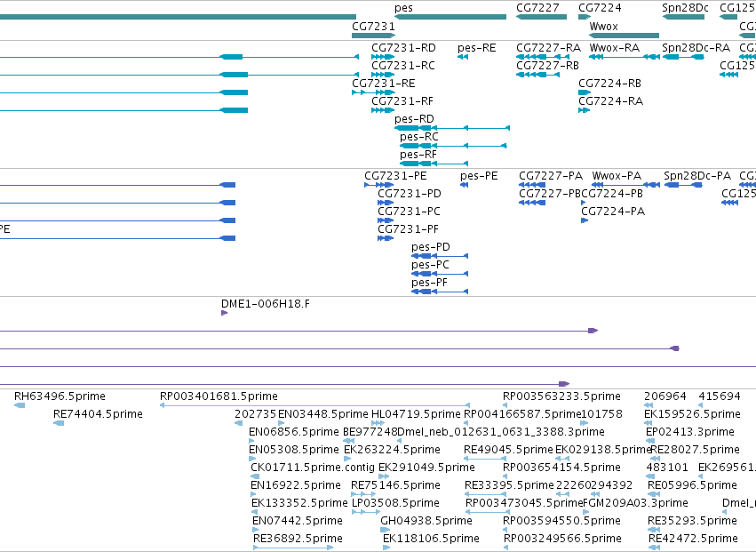Click EST label CK01711.5prime.contig
This screenshot has height=552, width=756.
coord(313,468)
